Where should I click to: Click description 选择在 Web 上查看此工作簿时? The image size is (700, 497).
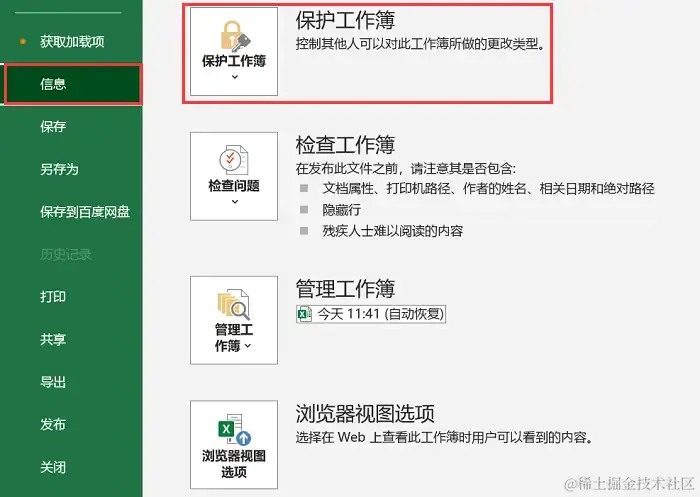pos(444,437)
